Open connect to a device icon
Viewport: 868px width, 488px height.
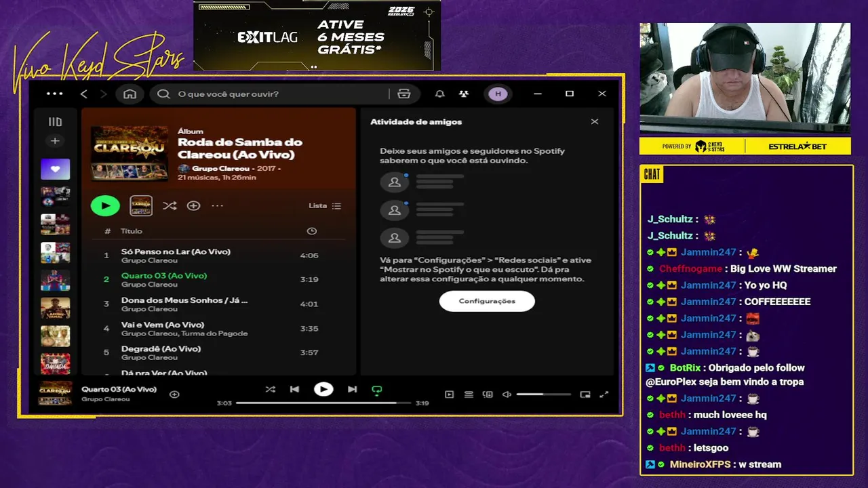488,394
